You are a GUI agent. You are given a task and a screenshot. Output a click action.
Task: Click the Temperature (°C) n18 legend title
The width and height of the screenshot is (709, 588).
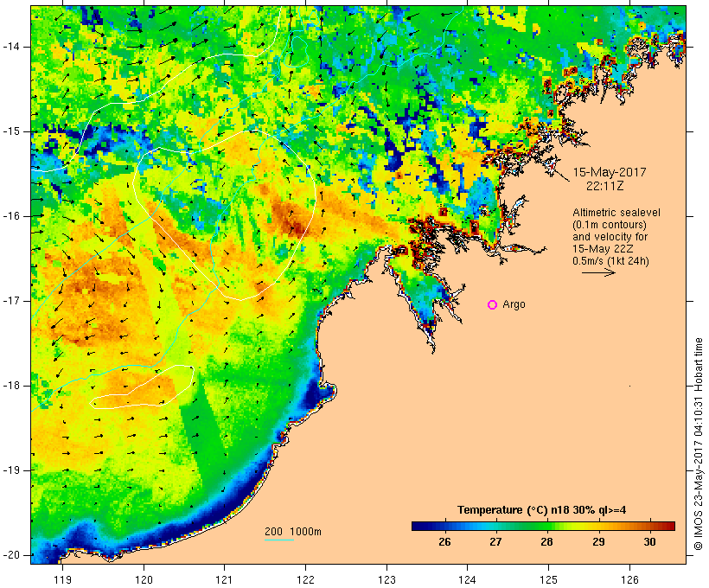[x=542, y=510]
